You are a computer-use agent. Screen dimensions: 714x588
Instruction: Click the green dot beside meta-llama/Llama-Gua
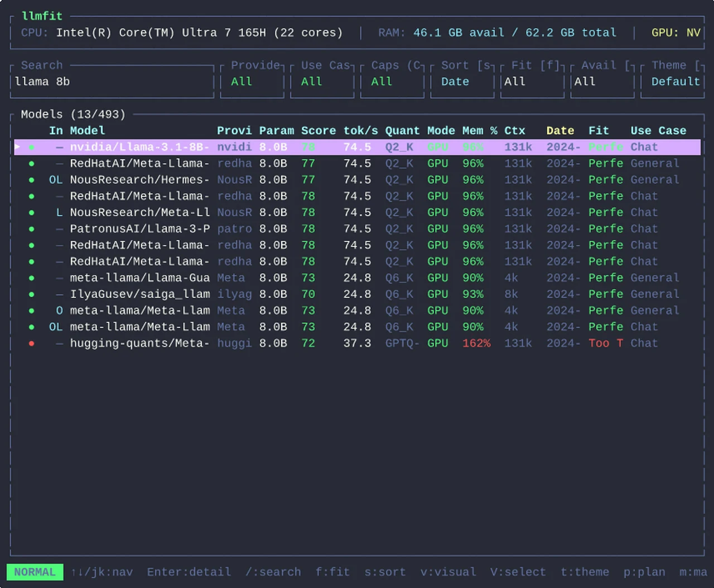(x=32, y=278)
